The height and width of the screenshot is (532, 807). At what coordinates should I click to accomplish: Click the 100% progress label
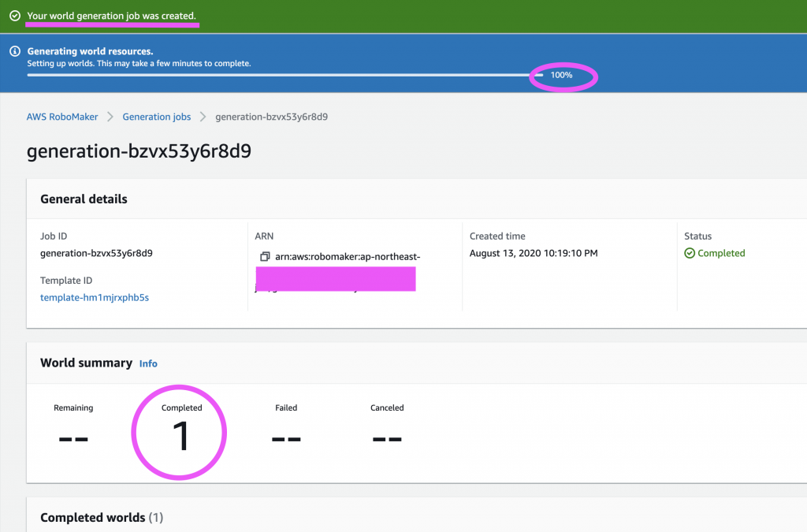click(561, 75)
